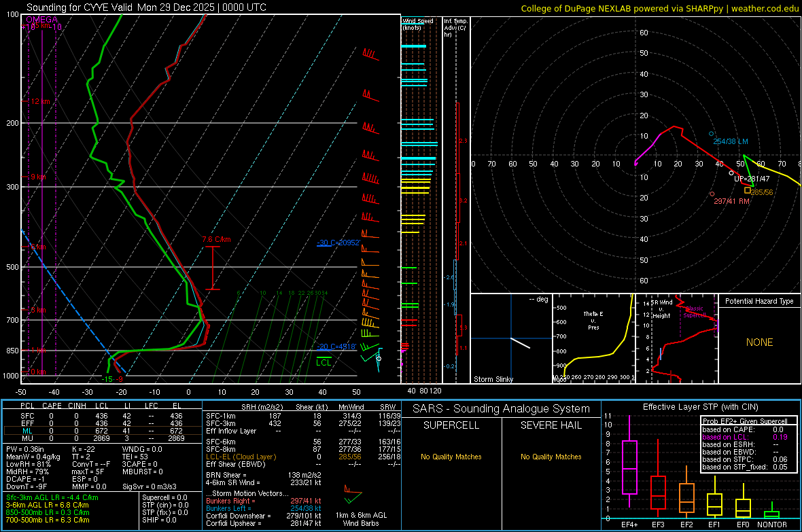Viewport: 802px width, 532px height.
Task: Click the SFC-3km SRH row
Action: tap(303, 423)
